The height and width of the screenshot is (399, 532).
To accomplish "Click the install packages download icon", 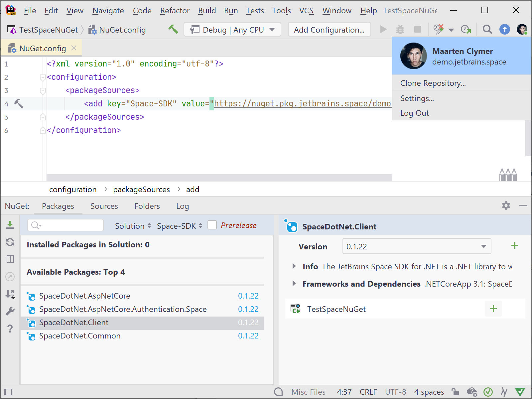I will 10,225.
